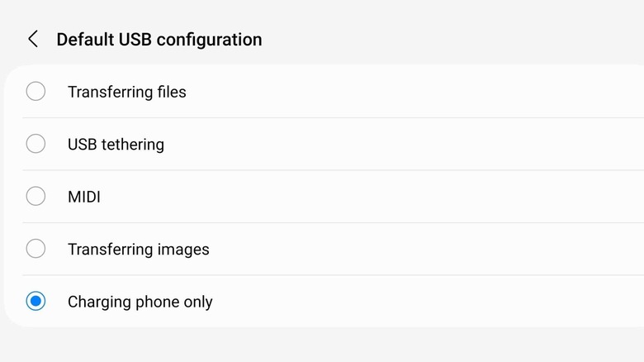Choose the MIDI radio button

click(36, 197)
